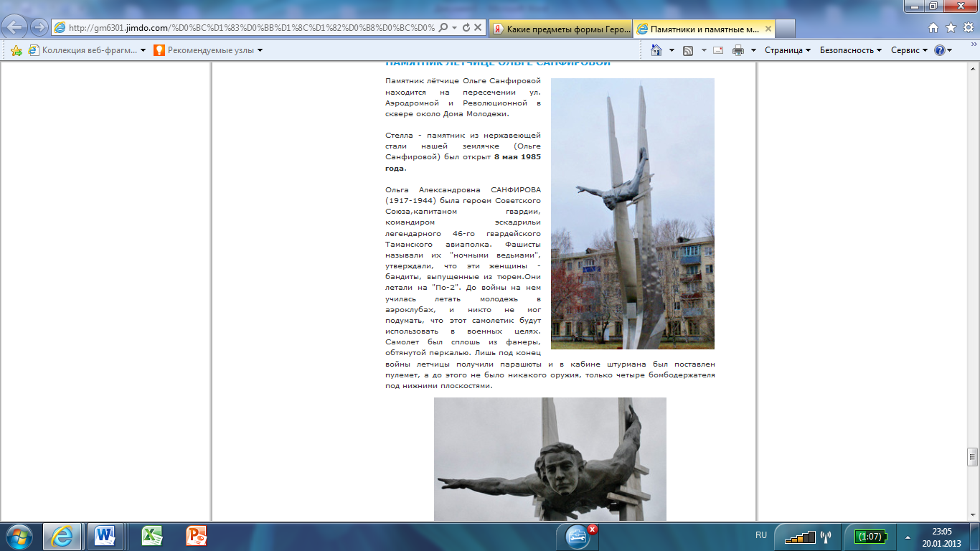Open the Tools gear menu at top right
The height and width of the screenshot is (551, 980).
tap(968, 28)
